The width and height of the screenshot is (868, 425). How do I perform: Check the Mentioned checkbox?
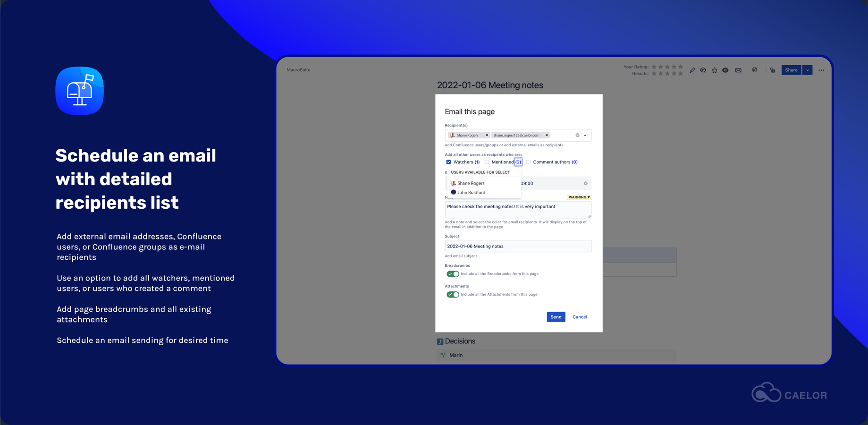click(x=487, y=162)
